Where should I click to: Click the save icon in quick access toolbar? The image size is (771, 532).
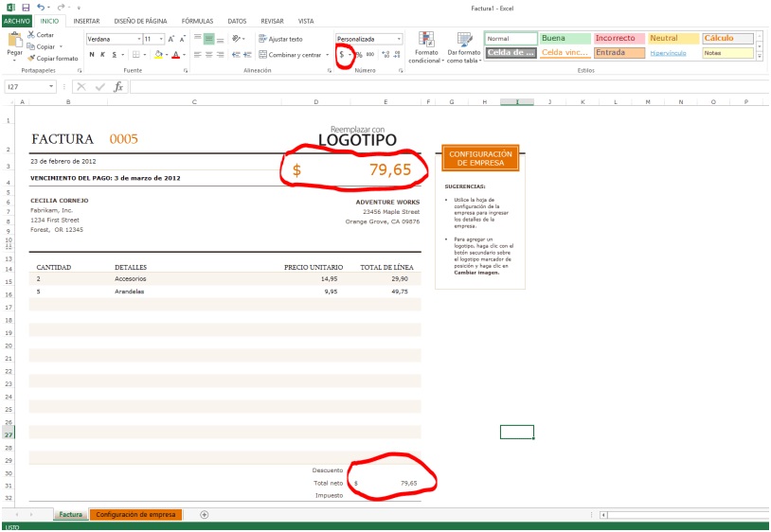pyautogui.click(x=26, y=7)
